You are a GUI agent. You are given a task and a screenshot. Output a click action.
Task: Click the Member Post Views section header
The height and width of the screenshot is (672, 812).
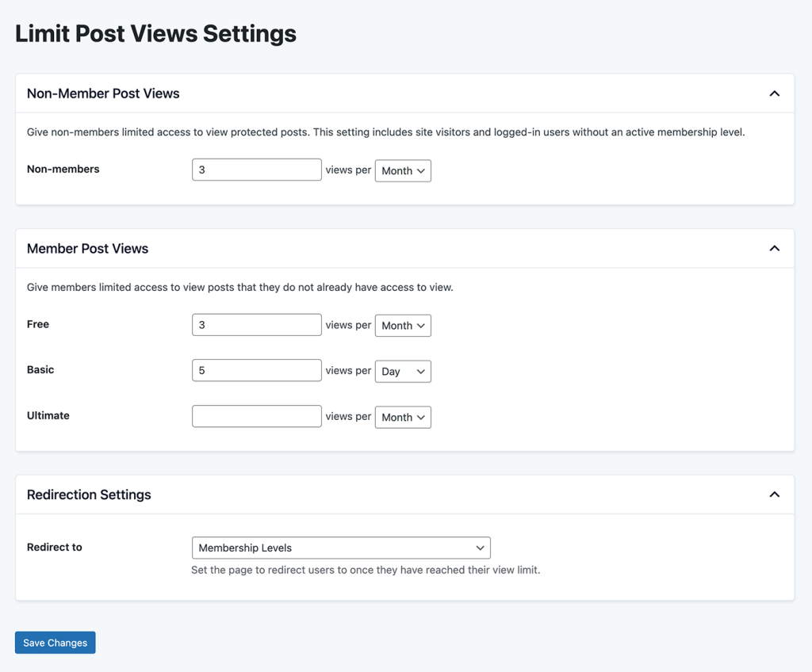pos(88,248)
